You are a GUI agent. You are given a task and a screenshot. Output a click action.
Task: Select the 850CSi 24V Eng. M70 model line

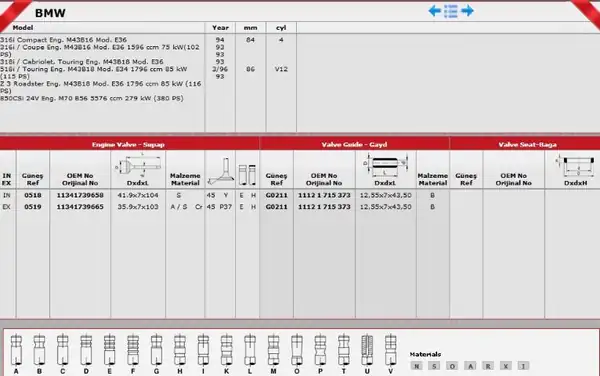coord(92,98)
